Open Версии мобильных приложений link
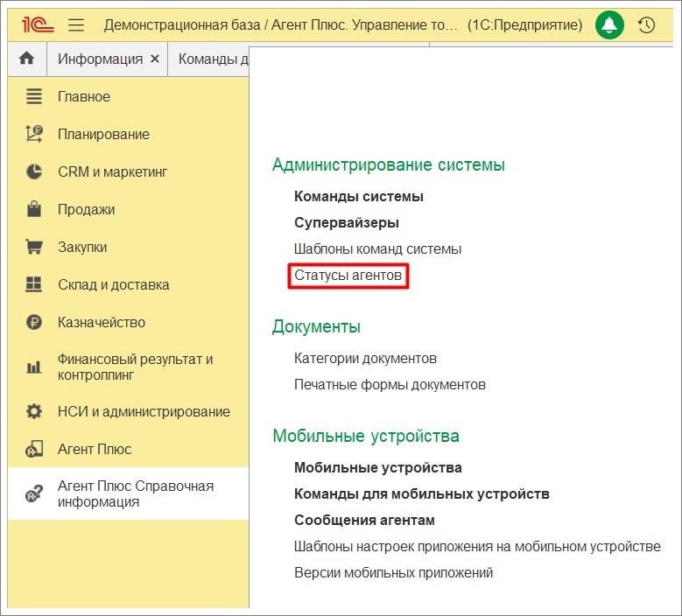The height and width of the screenshot is (616, 682). [x=394, y=572]
